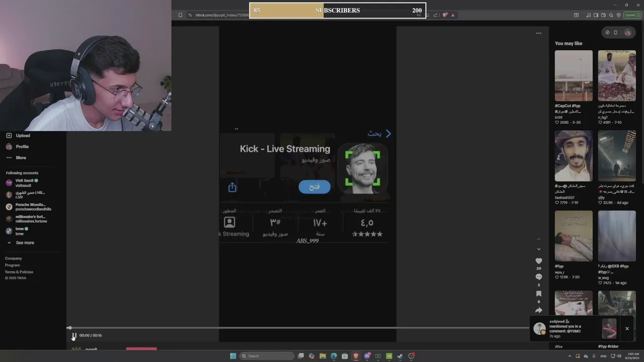The height and width of the screenshot is (362, 644).
Task: Share the TikTok video with arrow icon
Action: [539, 310]
